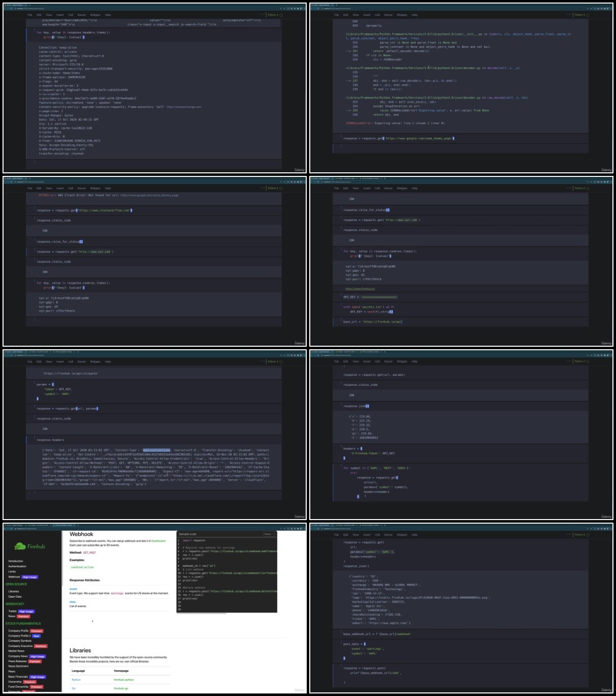Screen dimensions: 616x696
Task: Click the for symbol in AAPL, MSFT, GOOG cell
Action: 461,482
